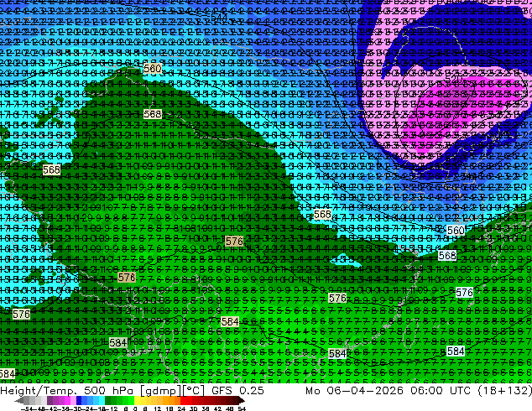Click the dark blue swatch in the legend
This screenshot has width=532, height=411.
(79, 400)
